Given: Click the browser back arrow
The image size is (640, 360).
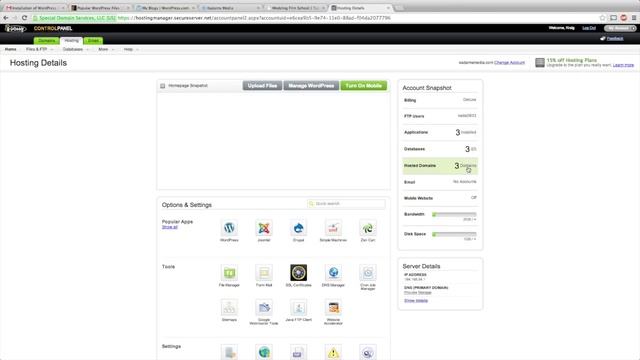Looking at the screenshot, I should tap(6, 18).
